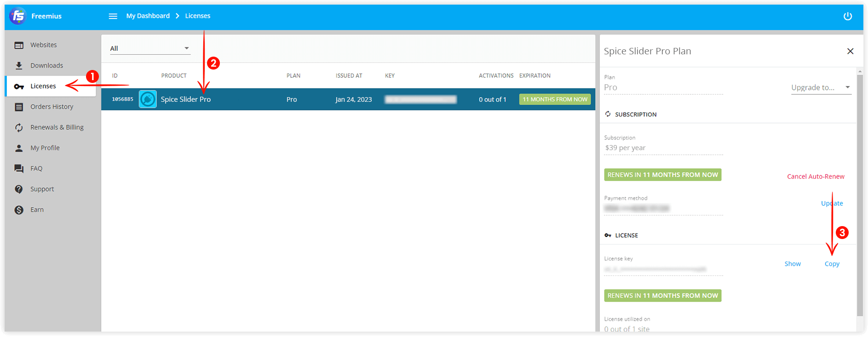Click the Renewals & Billing refresh icon
This screenshot has height=338, width=868.
pyautogui.click(x=19, y=128)
